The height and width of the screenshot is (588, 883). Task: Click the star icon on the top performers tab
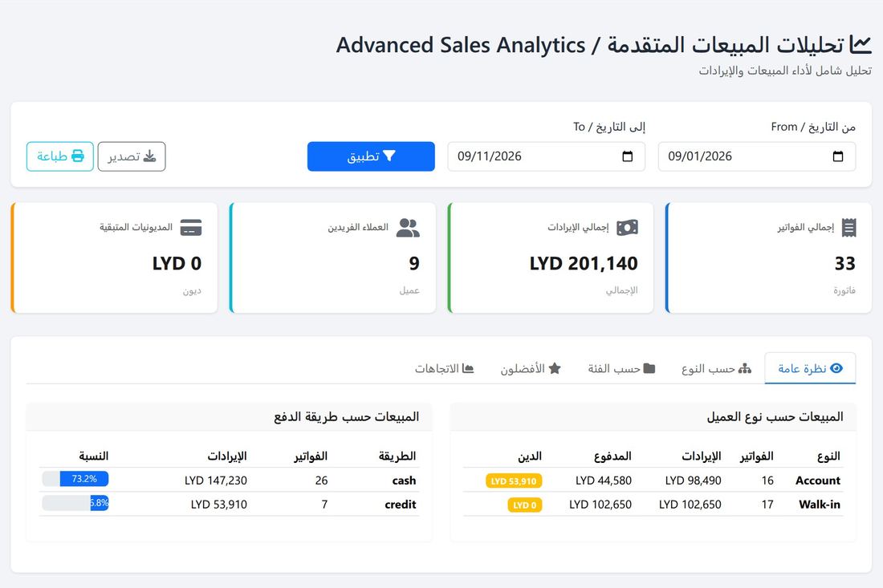[555, 368]
